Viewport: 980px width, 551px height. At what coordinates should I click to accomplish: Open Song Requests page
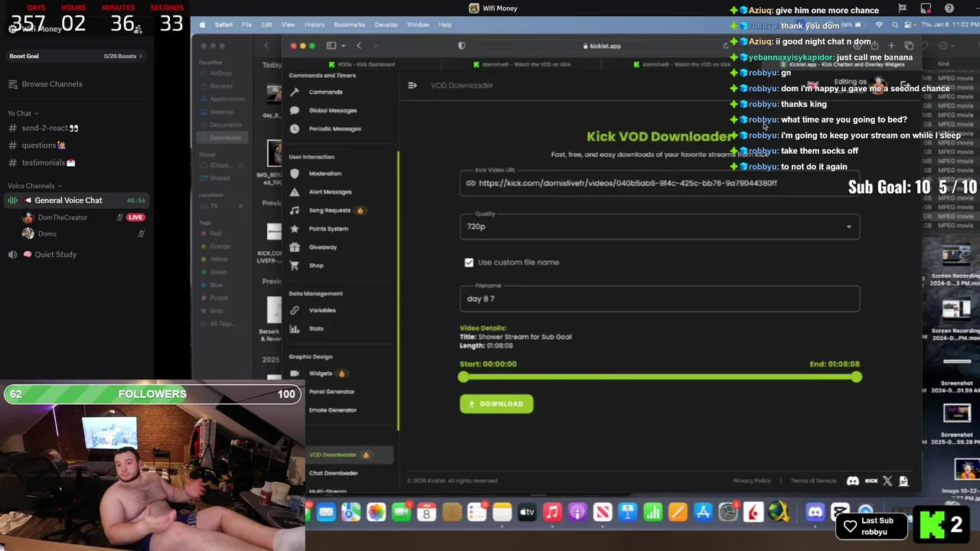click(329, 210)
